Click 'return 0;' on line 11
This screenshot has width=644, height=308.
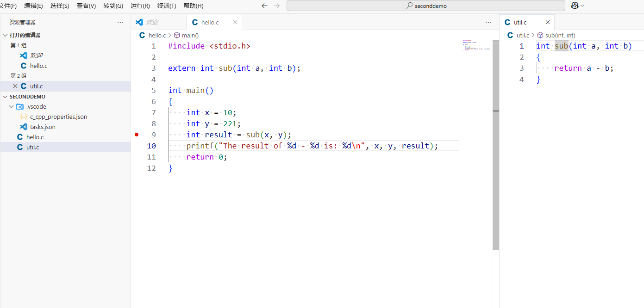click(207, 157)
